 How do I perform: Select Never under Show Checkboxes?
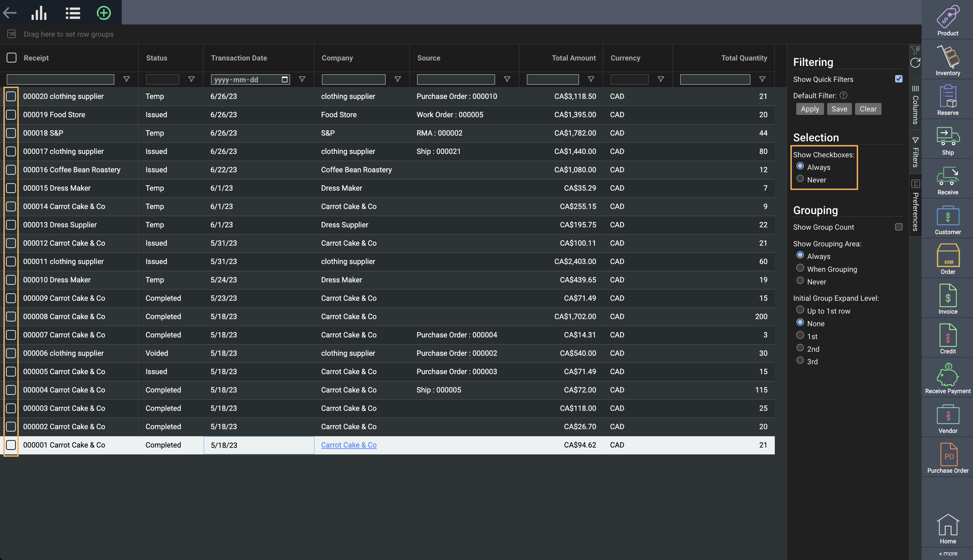point(800,179)
